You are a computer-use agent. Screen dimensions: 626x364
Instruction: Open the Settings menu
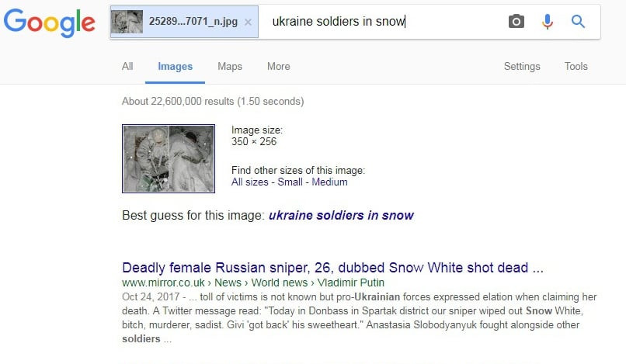(522, 66)
